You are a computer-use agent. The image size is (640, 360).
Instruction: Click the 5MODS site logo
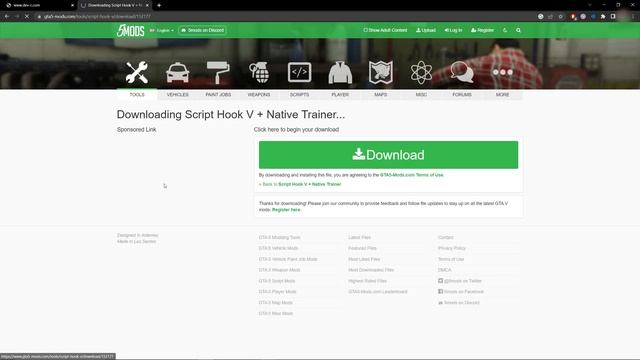[131, 30]
